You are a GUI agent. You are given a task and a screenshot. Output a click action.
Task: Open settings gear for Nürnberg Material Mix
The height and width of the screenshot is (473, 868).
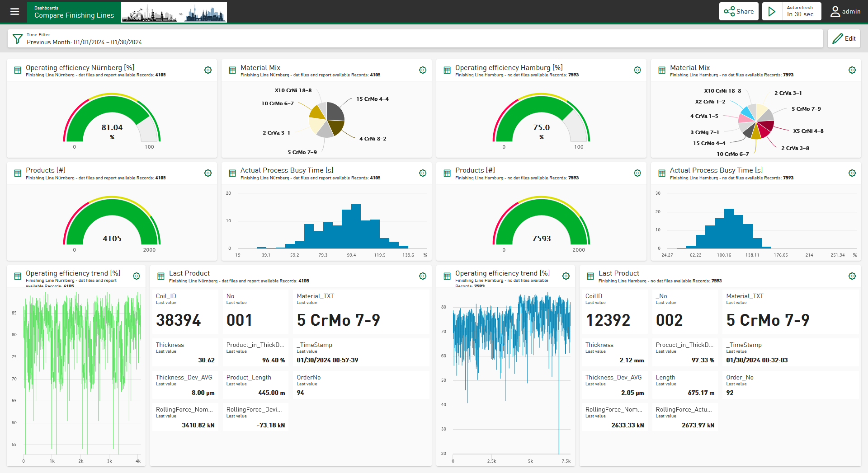pyautogui.click(x=423, y=70)
